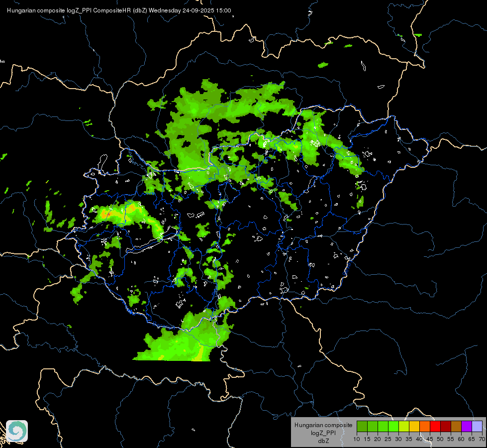Select the 55-60 dBZ brown swatch
The width and height of the screenshot is (487, 448).
[x=456, y=427]
